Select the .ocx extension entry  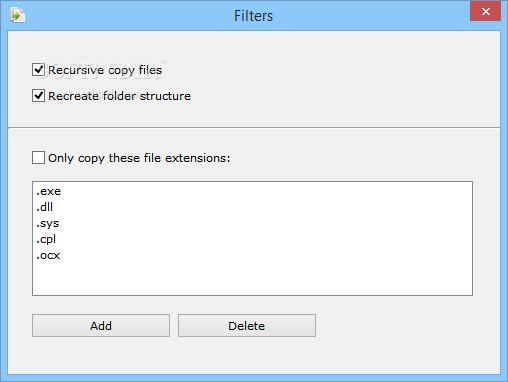coord(48,255)
